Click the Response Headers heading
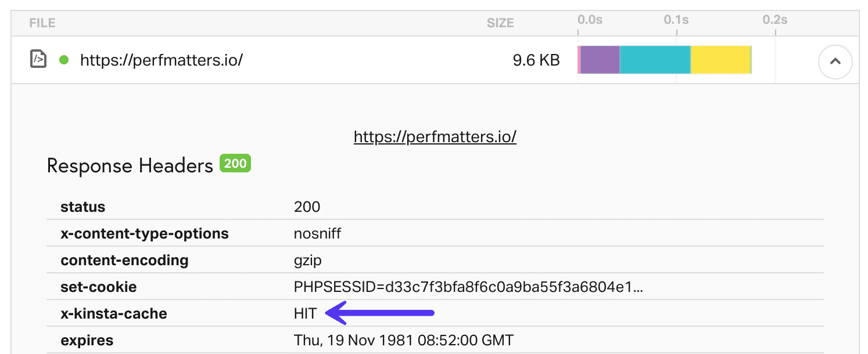Screen dimensions: 868x354 click(x=129, y=165)
